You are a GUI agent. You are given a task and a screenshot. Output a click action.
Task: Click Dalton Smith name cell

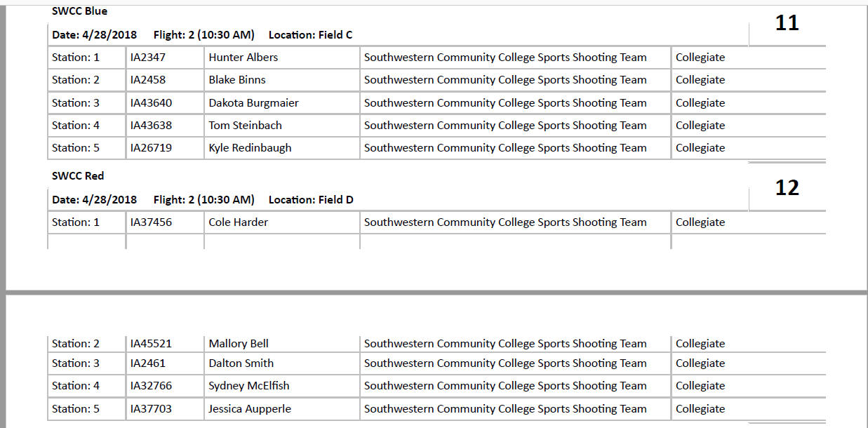[x=241, y=363]
